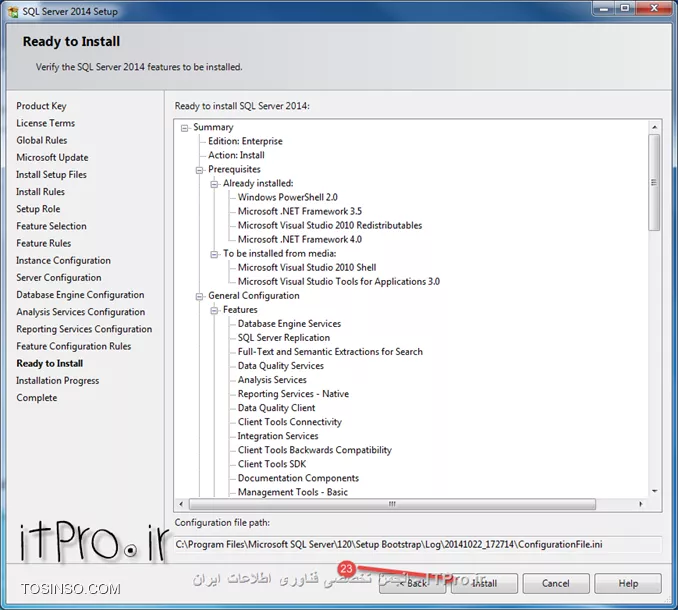Collapse the Summary tree node
Image resolution: width=678 pixels, height=610 pixels.
coord(185,128)
